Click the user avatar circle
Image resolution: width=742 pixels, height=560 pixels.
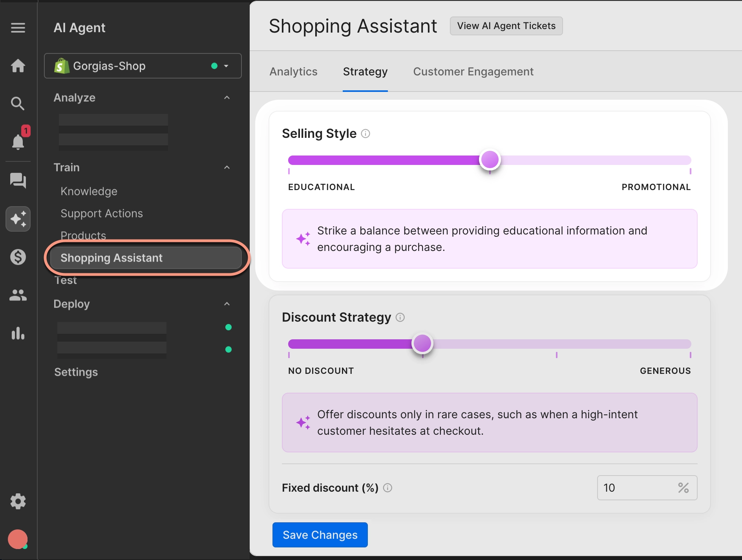[18, 539]
